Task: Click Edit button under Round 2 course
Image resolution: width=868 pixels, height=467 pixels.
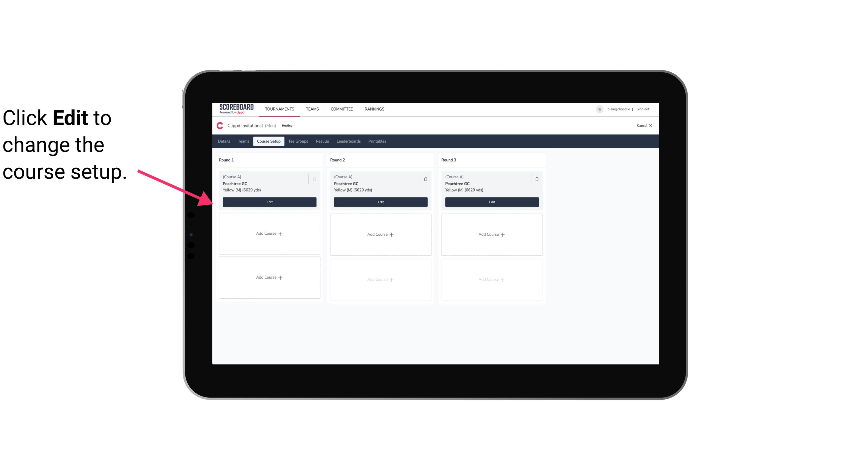Action: point(380,202)
